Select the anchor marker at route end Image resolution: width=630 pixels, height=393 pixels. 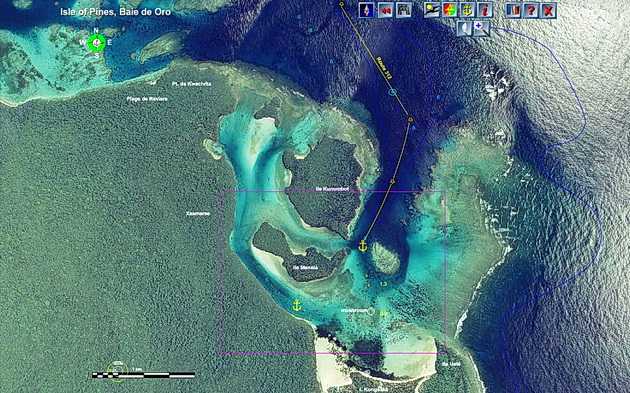click(x=363, y=246)
